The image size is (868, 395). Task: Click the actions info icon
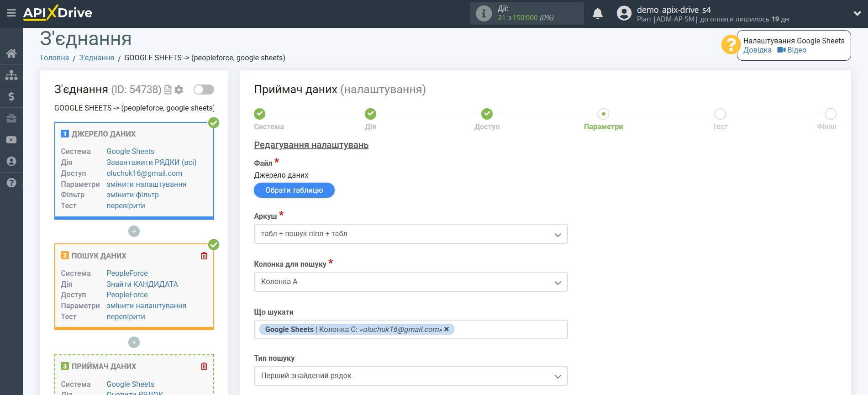(x=484, y=13)
